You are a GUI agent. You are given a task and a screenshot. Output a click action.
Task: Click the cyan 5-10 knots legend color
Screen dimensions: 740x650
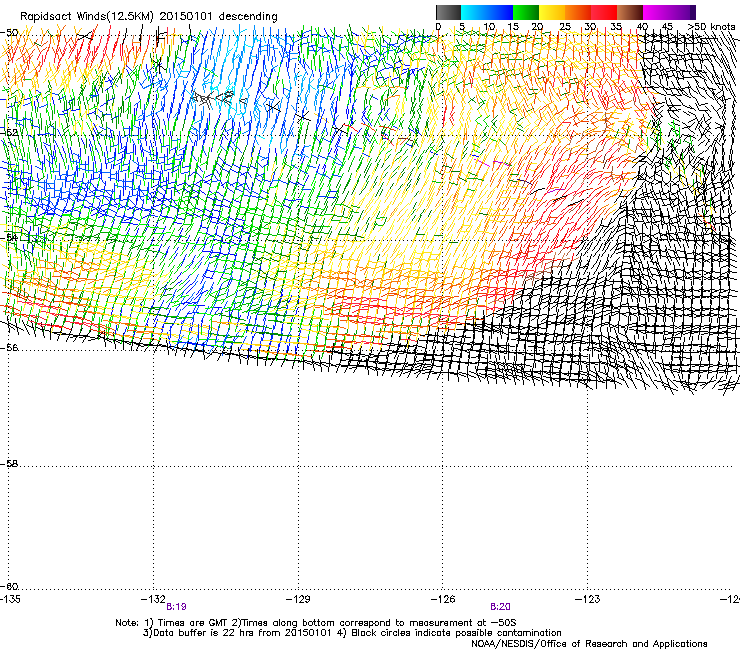(474, 12)
